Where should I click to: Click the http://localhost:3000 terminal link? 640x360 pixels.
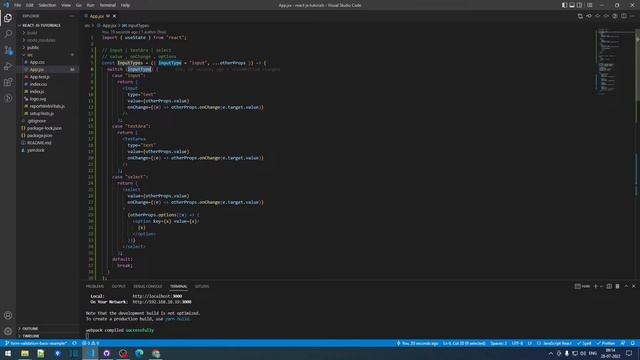pos(157,296)
